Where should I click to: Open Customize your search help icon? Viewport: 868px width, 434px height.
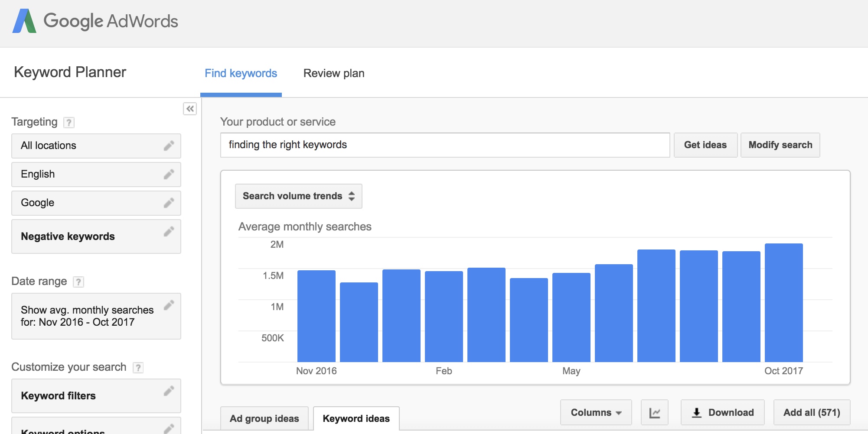coord(138,368)
